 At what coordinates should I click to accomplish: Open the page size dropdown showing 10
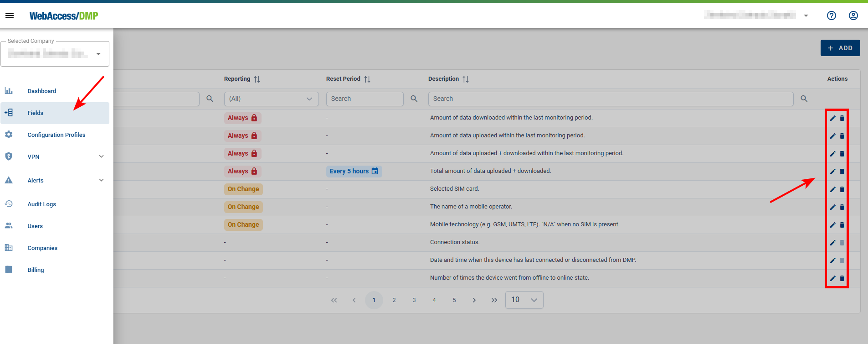coord(524,300)
